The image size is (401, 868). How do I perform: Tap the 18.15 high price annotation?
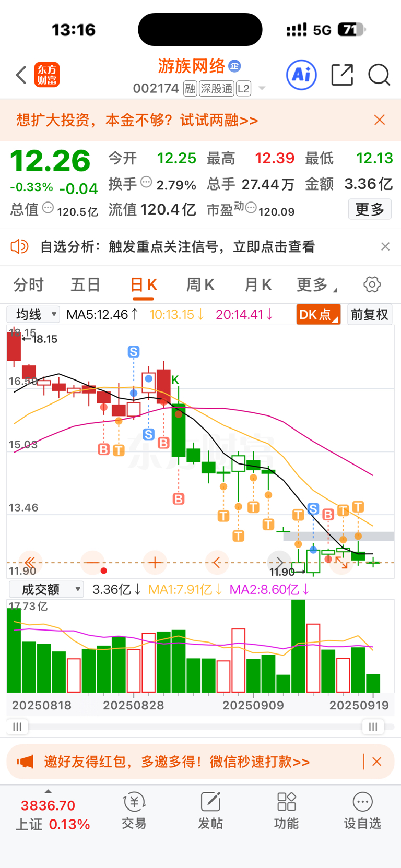click(45, 339)
